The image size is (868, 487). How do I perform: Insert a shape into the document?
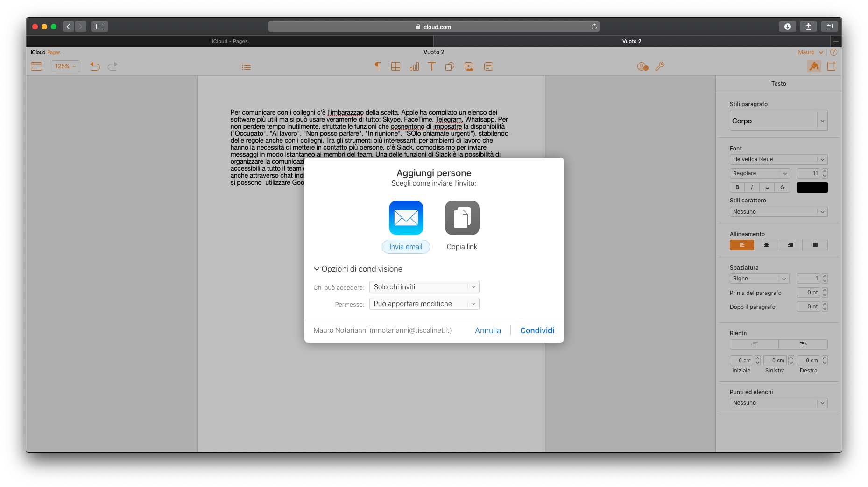coord(450,66)
